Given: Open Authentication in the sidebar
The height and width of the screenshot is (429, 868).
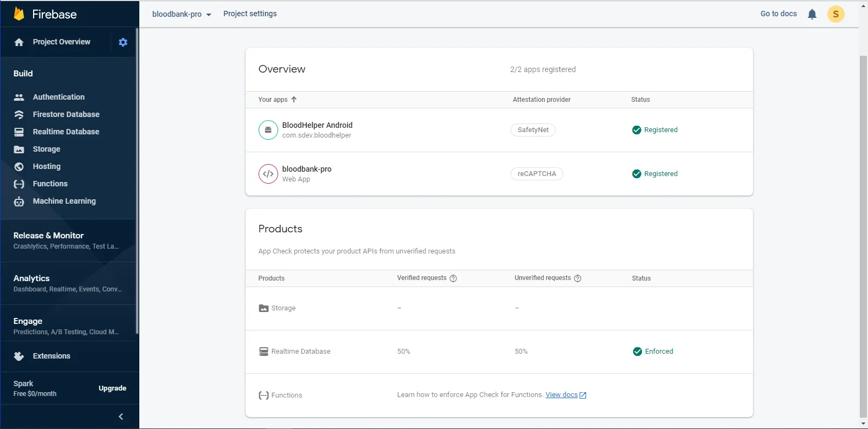Looking at the screenshot, I should (x=59, y=97).
